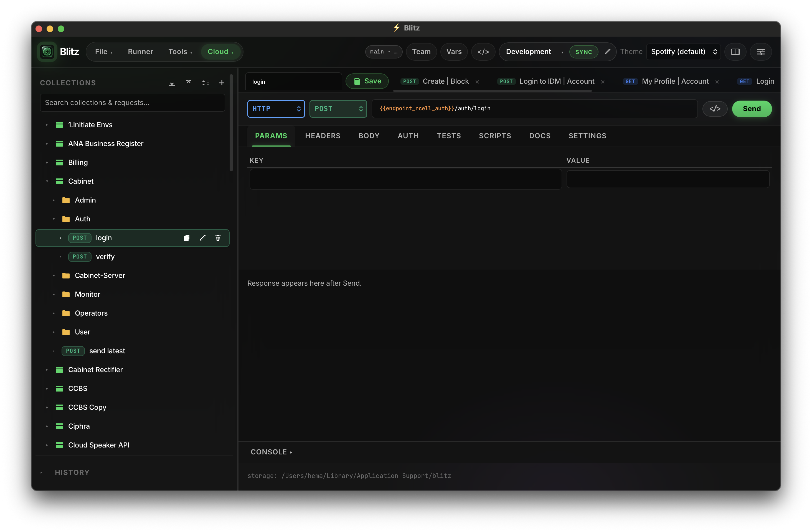Close the Login to IDM | Account tab
This screenshot has width=812, height=532.
coord(603,82)
